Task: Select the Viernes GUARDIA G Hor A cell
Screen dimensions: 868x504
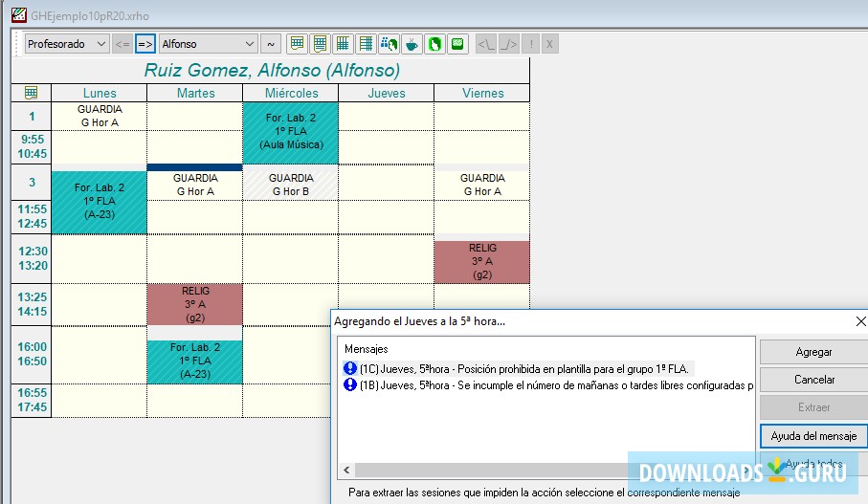Action: [x=482, y=185]
